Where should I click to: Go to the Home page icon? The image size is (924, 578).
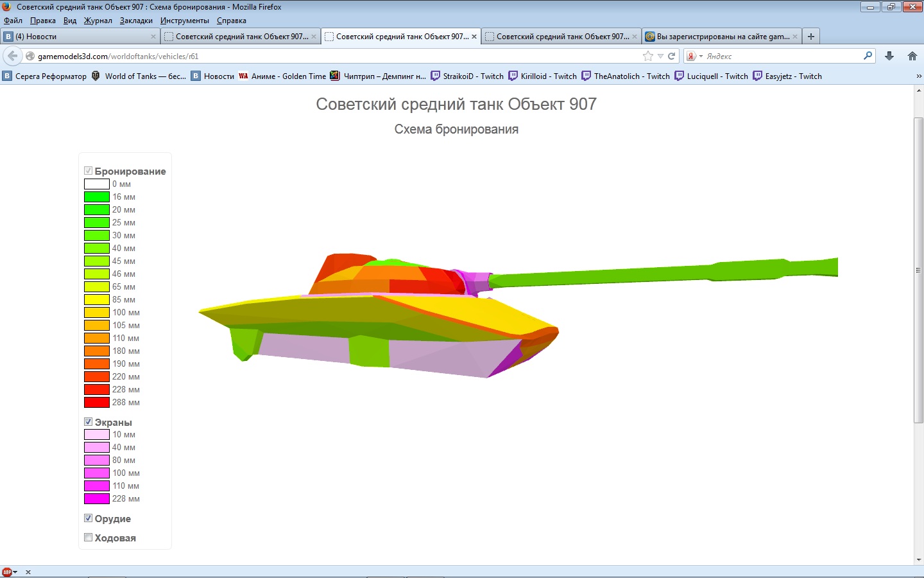[x=912, y=56]
